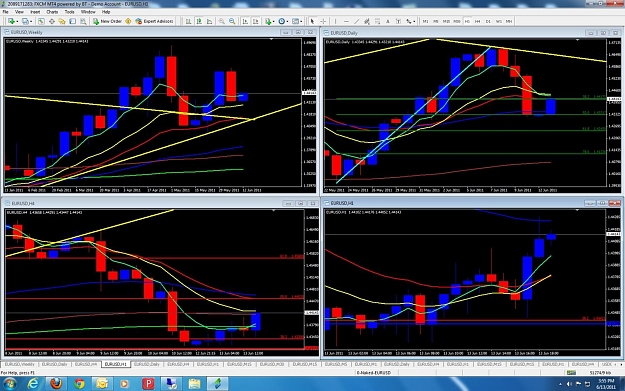Open the Periods clock icon
The height and width of the screenshot is (391, 625).
[281, 21]
